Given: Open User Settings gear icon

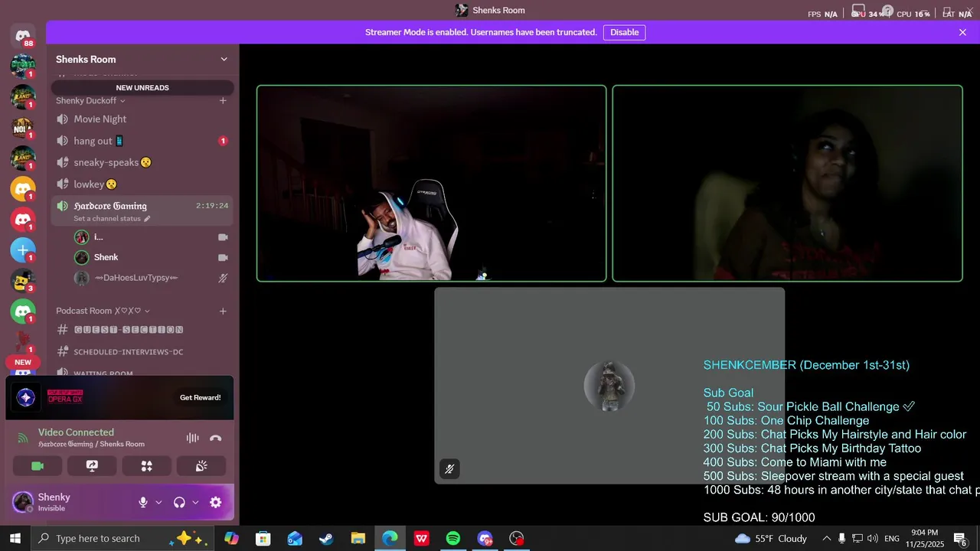Looking at the screenshot, I should [x=216, y=502].
